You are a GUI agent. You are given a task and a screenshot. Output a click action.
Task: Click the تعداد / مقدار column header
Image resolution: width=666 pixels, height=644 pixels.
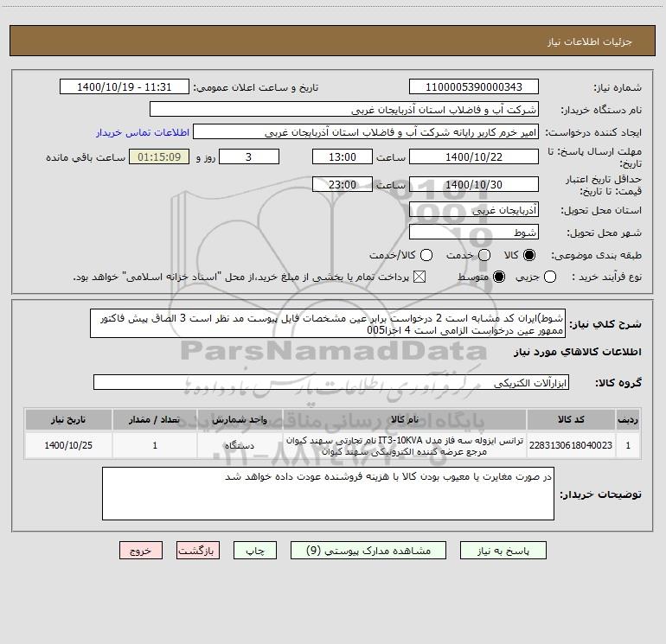point(155,419)
